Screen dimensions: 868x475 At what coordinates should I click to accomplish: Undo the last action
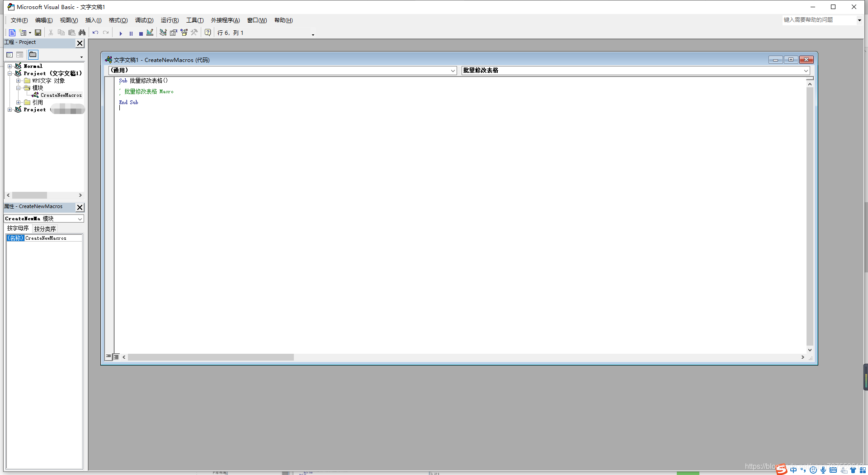[x=95, y=33]
